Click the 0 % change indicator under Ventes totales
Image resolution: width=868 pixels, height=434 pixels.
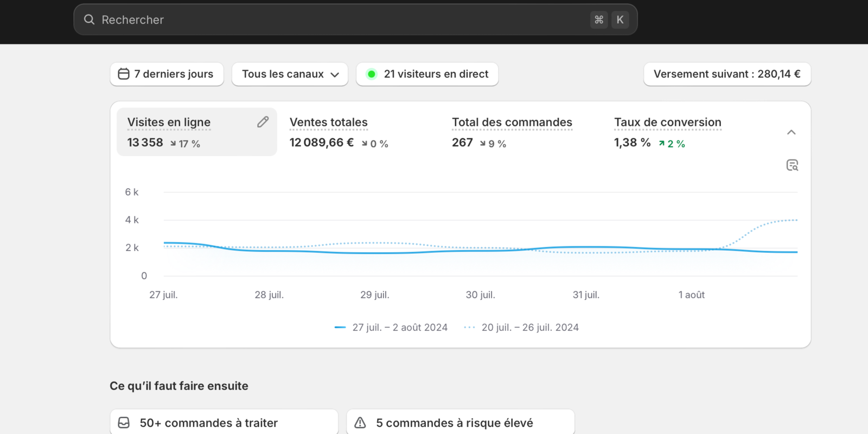point(375,144)
